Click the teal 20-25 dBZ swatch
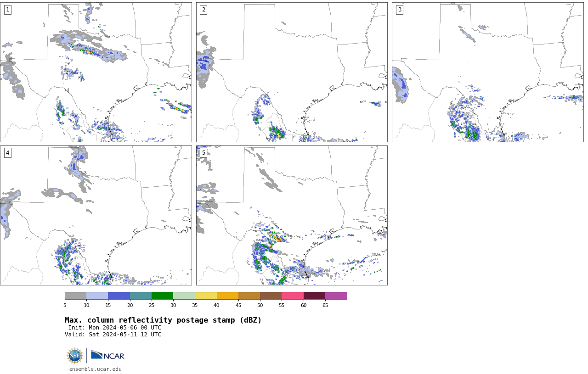The image size is (588, 374). point(141,296)
